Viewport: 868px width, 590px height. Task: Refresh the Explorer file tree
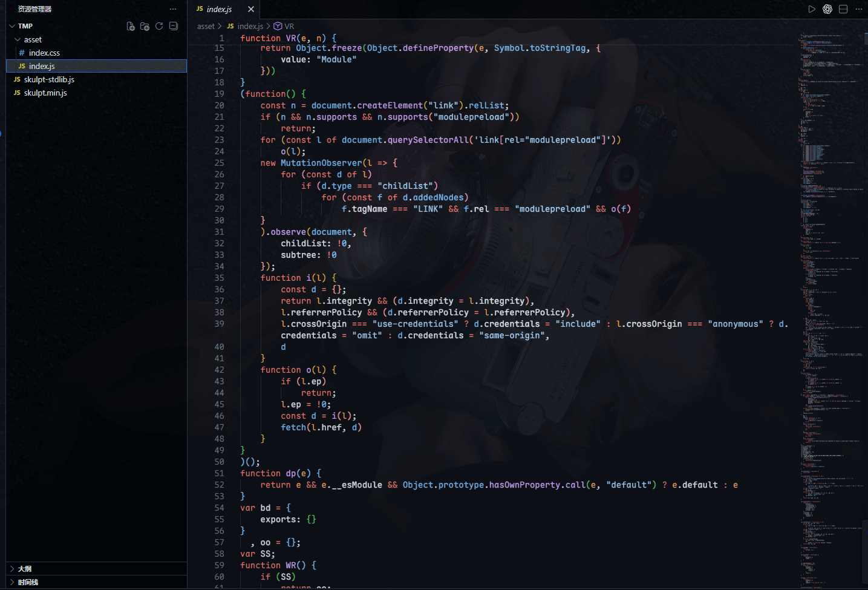pos(159,26)
